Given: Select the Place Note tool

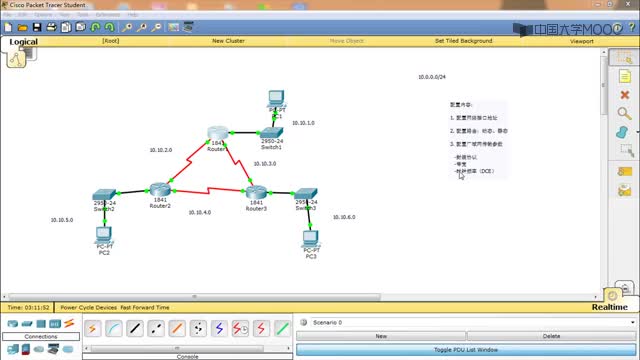Looking at the screenshot, I should [624, 76].
